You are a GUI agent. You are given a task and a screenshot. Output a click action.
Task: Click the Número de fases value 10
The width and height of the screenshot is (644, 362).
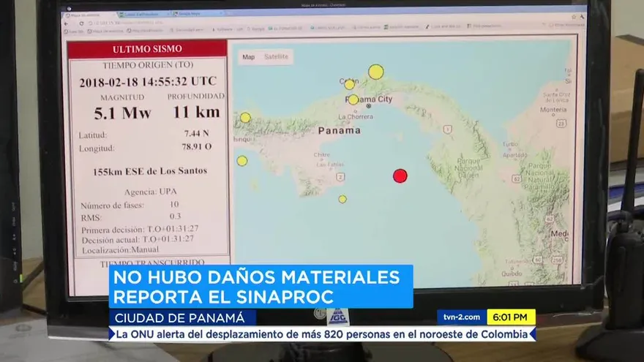[174, 204]
